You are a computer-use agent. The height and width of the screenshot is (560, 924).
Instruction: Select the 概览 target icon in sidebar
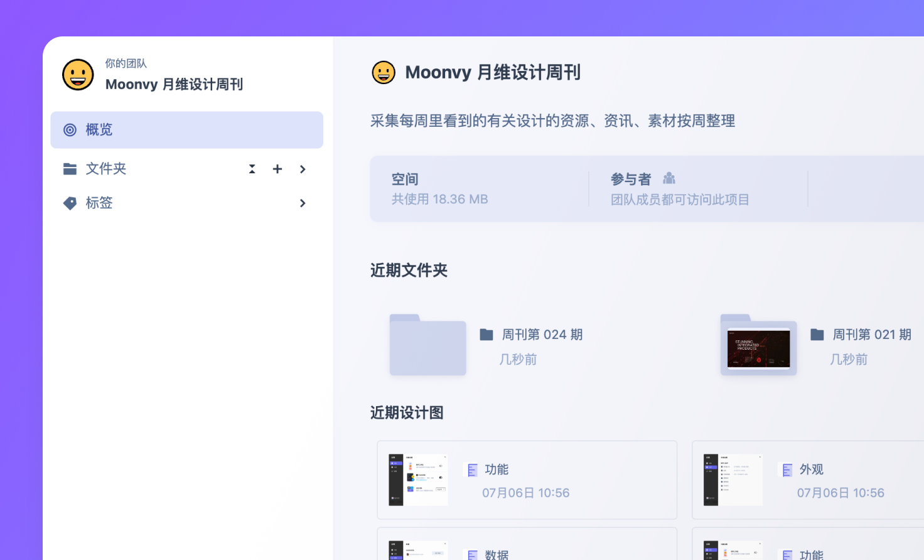(x=70, y=129)
